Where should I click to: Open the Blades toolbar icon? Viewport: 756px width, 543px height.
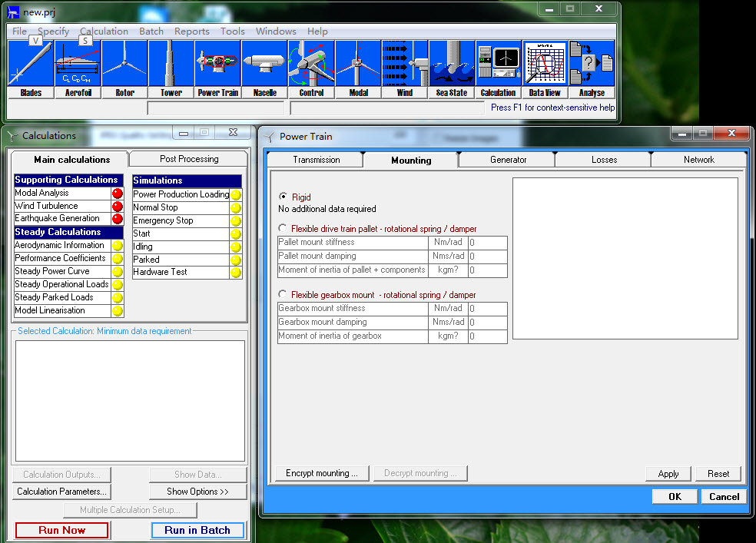(31, 69)
